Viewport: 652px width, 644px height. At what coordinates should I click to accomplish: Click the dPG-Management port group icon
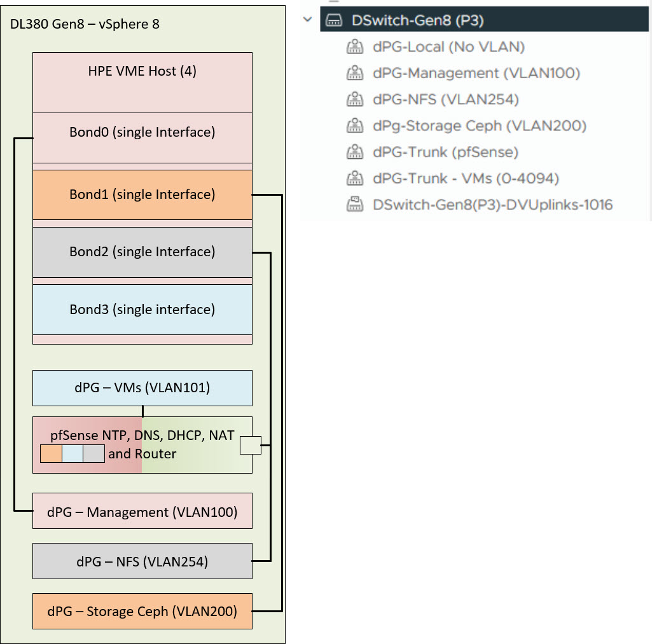pyautogui.click(x=354, y=73)
